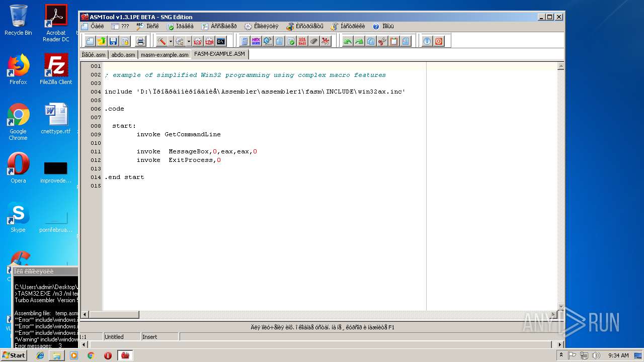Redo with the green right arrow
The height and width of the screenshot is (362, 644).
(x=359, y=41)
